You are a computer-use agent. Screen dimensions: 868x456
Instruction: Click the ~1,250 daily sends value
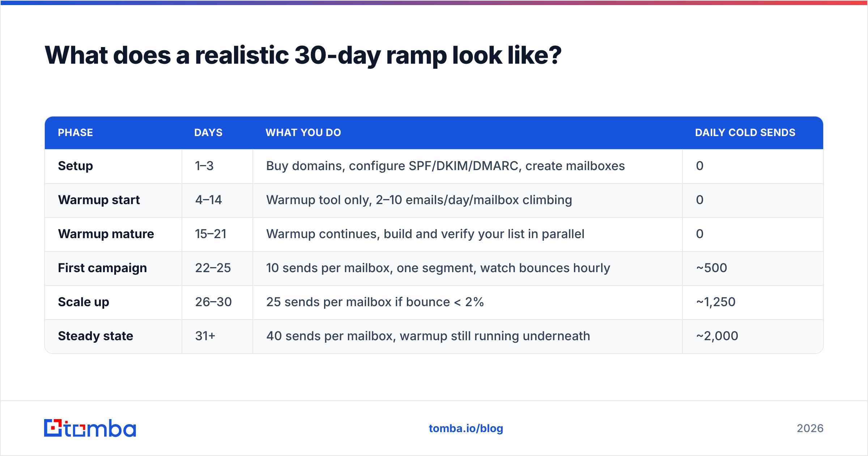[x=716, y=302]
